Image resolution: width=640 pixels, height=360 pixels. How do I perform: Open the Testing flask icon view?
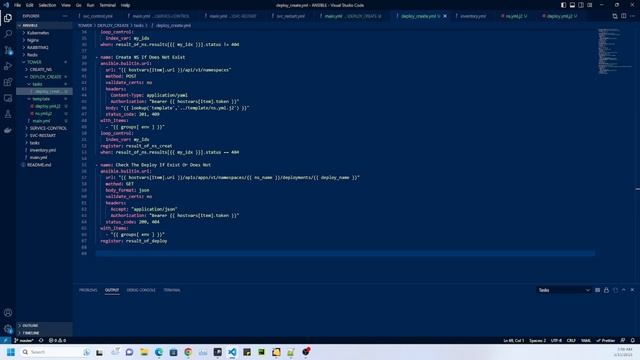click(x=8, y=114)
